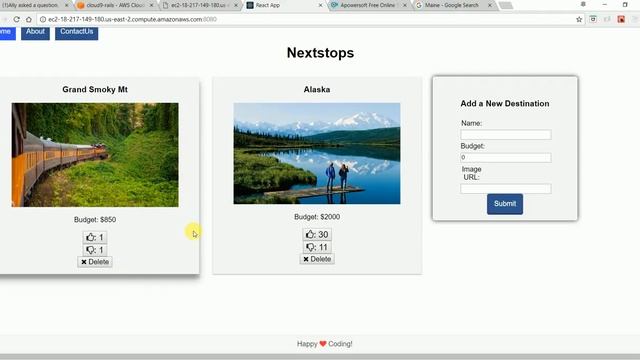Close the cloud9-rails tab
The width and height of the screenshot is (640, 360).
pos(151,5)
